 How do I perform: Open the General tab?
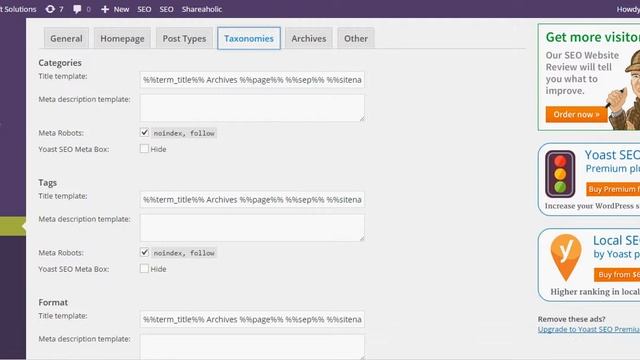[66, 38]
